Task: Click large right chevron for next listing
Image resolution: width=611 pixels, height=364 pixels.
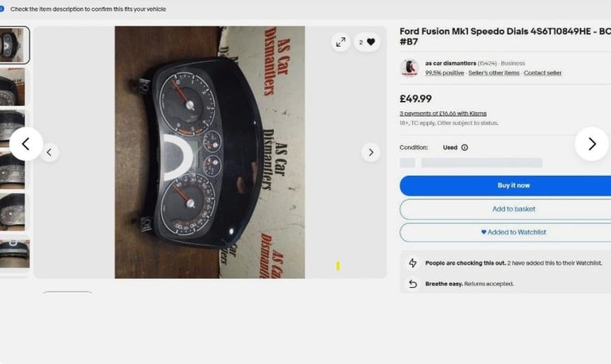Action: [592, 144]
